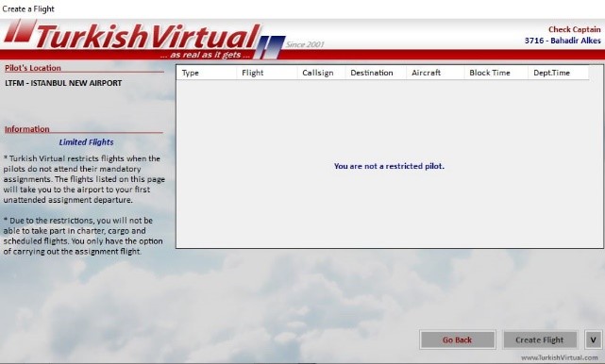The height and width of the screenshot is (364, 605).
Task: Click the Block Time column header
Action: [x=496, y=73]
